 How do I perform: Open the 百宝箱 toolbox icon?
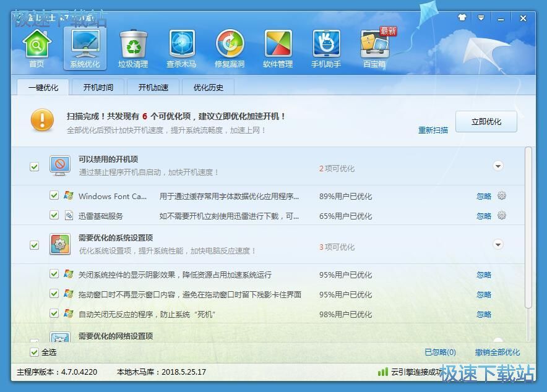coord(374,43)
